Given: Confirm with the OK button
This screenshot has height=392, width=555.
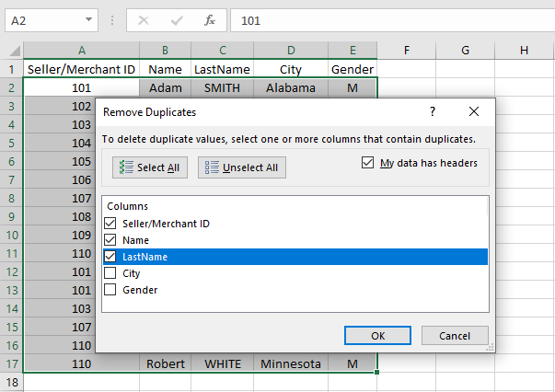Looking at the screenshot, I should (x=377, y=335).
